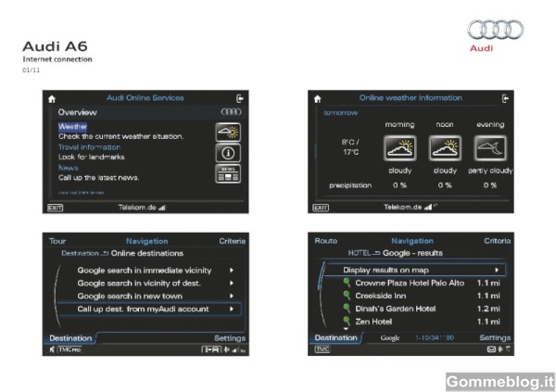The width and height of the screenshot is (556, 392).
Task: Select Google search in new town
Action: [130, 296]
